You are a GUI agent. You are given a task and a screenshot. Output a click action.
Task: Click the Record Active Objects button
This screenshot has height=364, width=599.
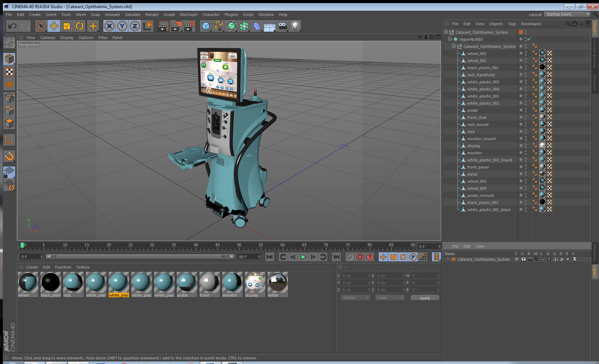tap(360, 257)
